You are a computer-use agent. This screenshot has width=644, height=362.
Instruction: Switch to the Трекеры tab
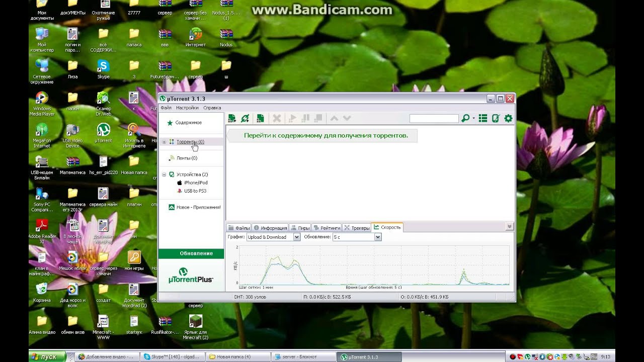coord(356,228)
